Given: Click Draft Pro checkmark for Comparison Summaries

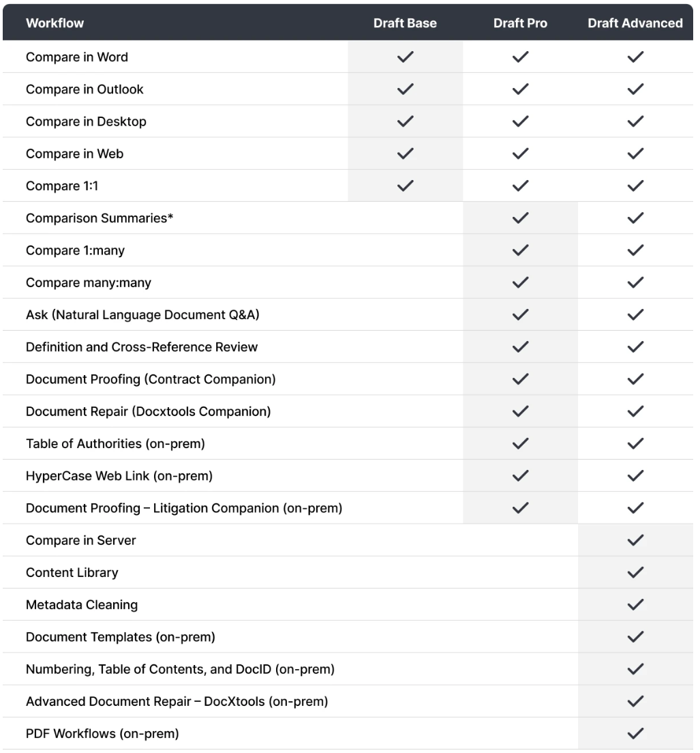Looking at the screenshot, I should coord(520,218).
